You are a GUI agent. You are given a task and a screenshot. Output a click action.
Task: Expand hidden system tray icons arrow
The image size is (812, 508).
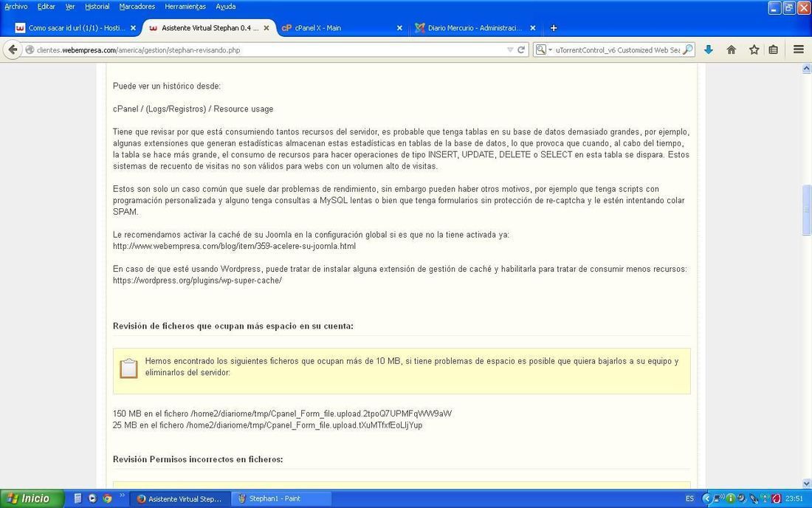[706, 498]
